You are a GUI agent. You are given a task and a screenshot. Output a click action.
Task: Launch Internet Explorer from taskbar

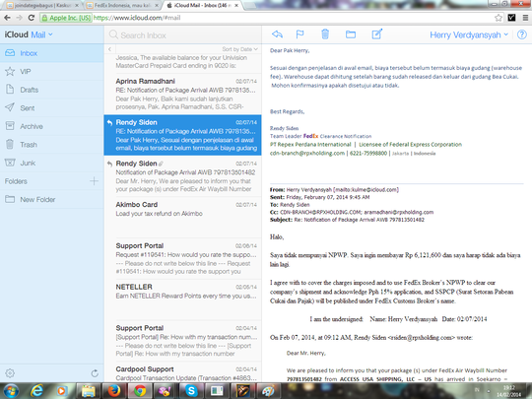36,391
